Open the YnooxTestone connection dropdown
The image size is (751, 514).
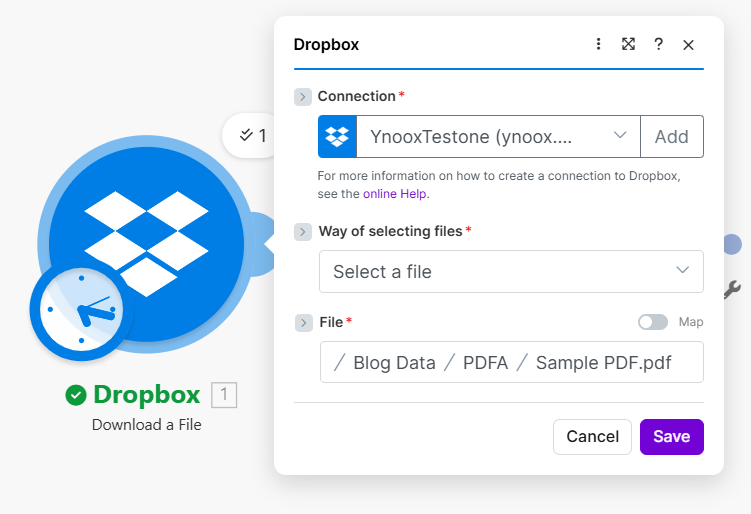(498, 137)
